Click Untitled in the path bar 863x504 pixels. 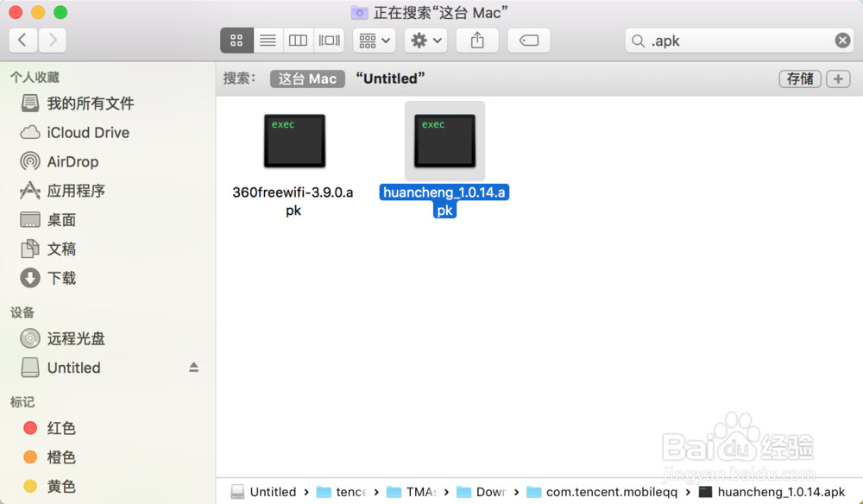pos(263,492)
